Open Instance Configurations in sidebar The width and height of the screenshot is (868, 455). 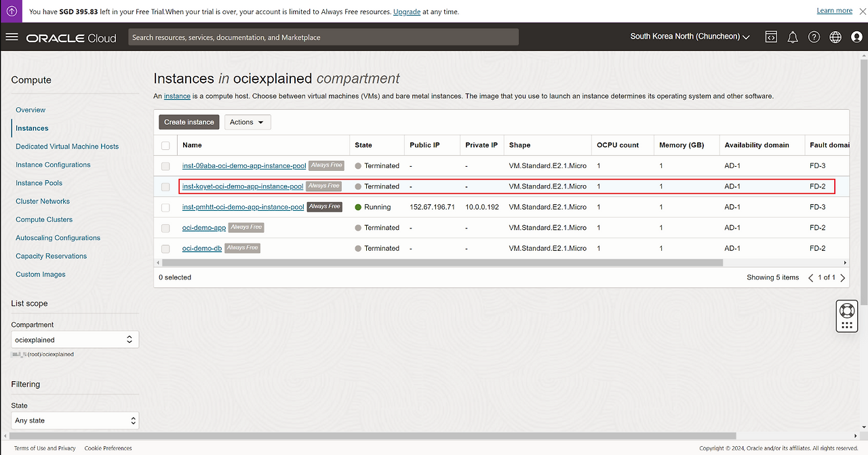click(x=53, y=165)
